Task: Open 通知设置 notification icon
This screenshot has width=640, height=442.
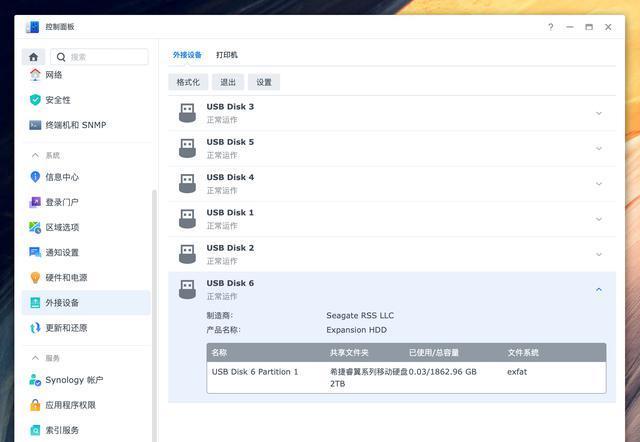Action: coord(35,252)
